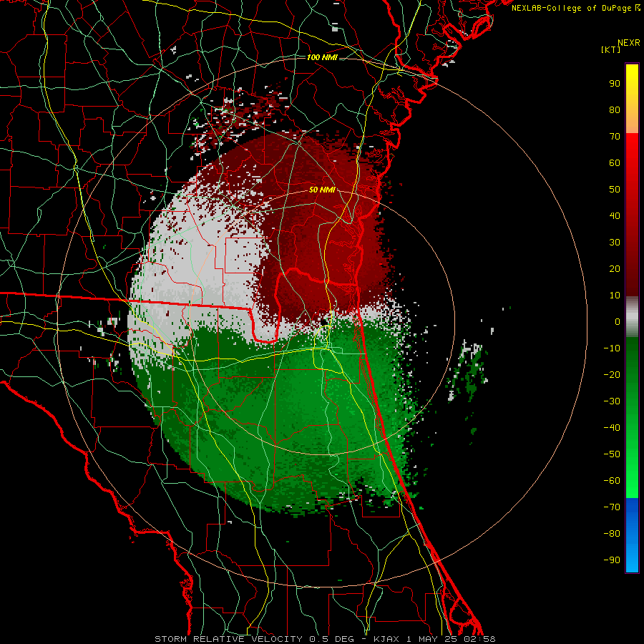Click the -80 value on the velocity scale
This screenshot has width=644, height=644.
[x=612, y=534]
